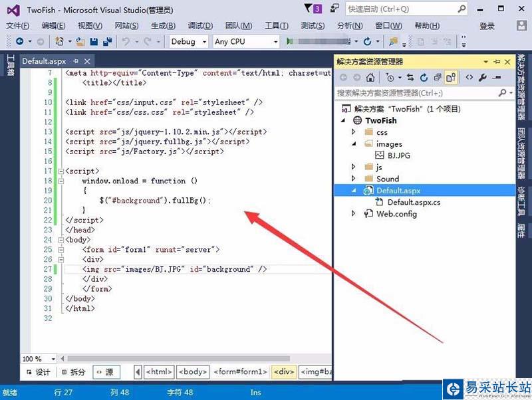Click the editor horizontal scrollbar
Viewport: 532px width, 400px height.
pos(178,359)
